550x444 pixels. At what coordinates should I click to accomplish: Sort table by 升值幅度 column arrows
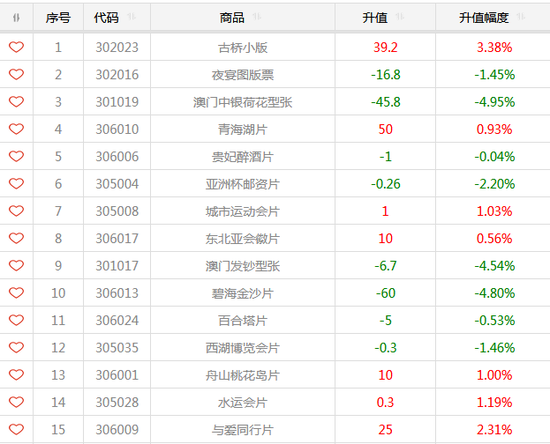click(x=521, y=16)
